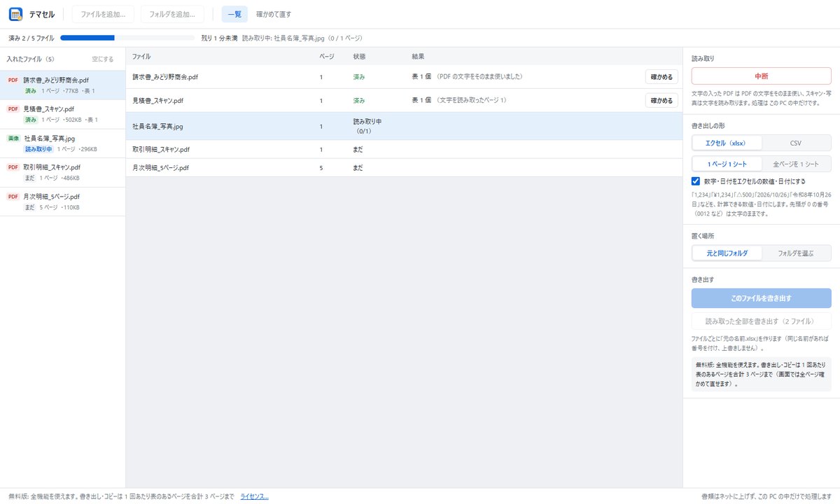Click the このファイルを書き出す button
The width and height of the screenshot is (840, 504).
pyautogui.click(x=761, y=298)
